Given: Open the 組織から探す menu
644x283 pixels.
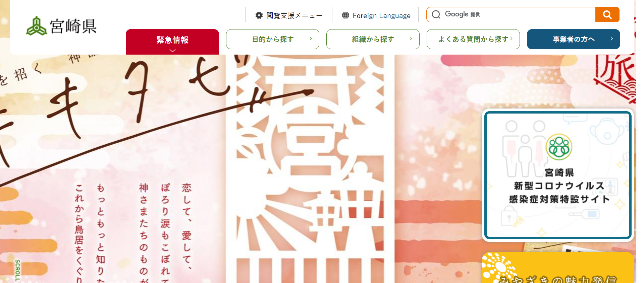Looking at the screenshot, I should (373, 39).
